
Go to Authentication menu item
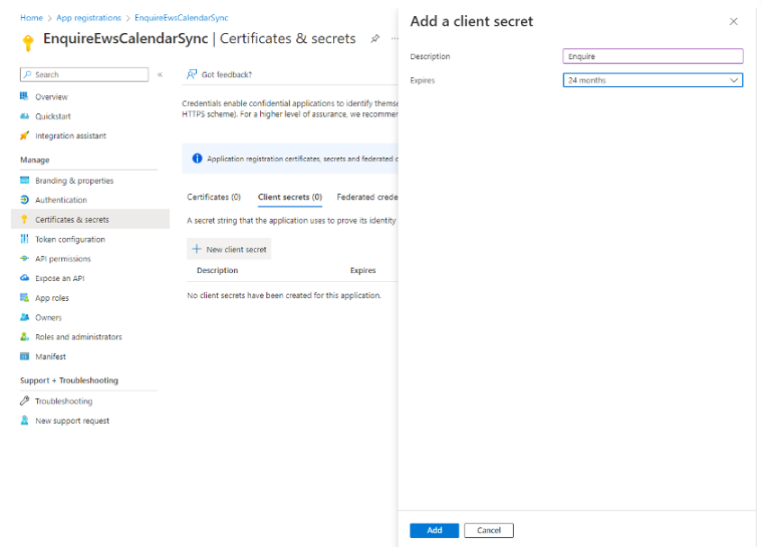[61, 200]
